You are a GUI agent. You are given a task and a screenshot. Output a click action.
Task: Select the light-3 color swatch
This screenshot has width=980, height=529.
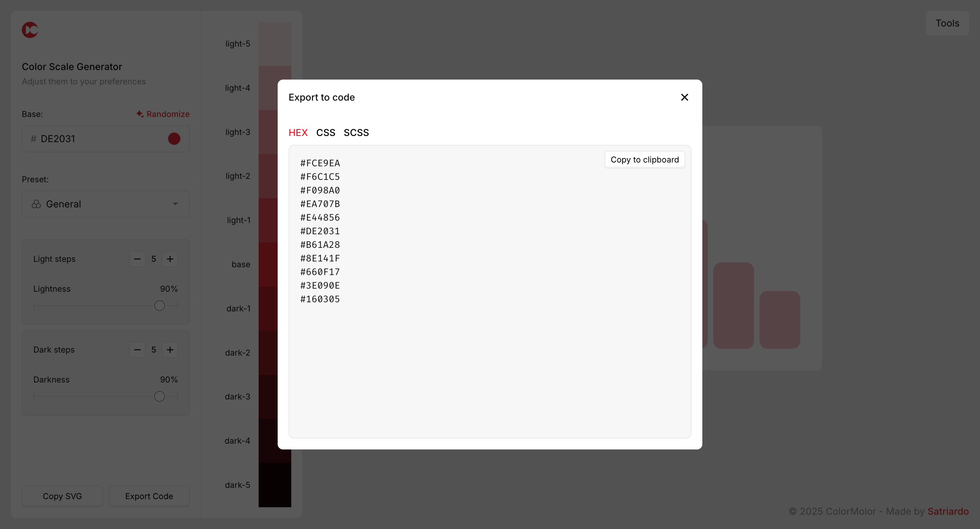pos(268,132)
